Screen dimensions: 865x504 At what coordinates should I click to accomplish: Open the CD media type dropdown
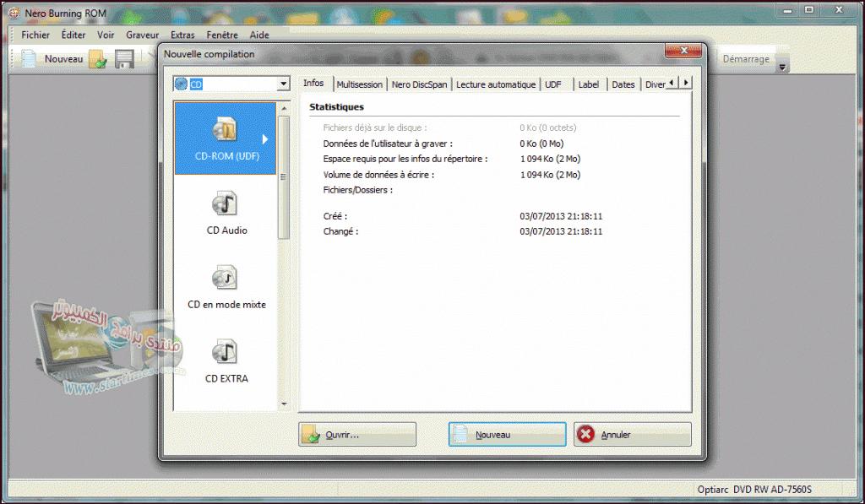pos(283,84)
